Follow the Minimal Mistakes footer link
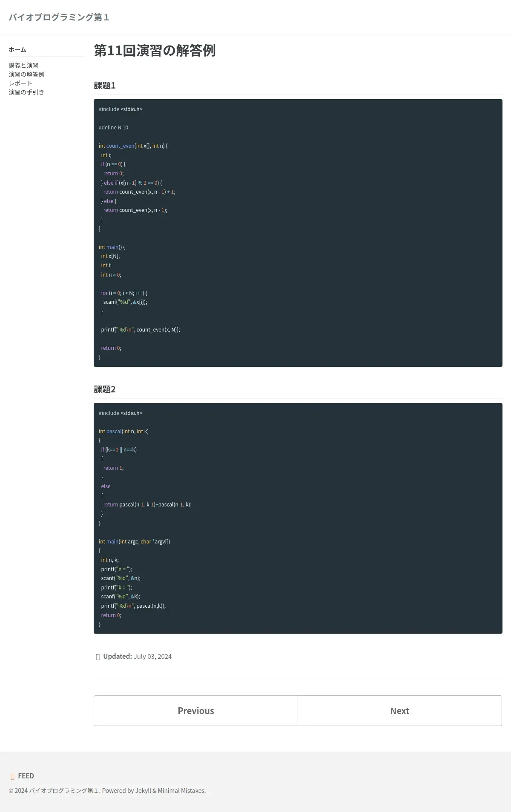The width and height of the screenshot is (511, 812). point(181,791)
